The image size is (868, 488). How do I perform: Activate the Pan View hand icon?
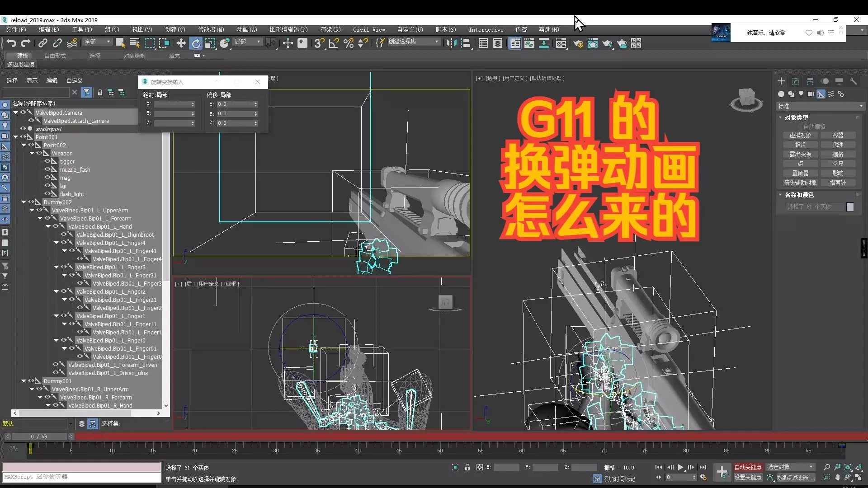[x=837, y=477]
